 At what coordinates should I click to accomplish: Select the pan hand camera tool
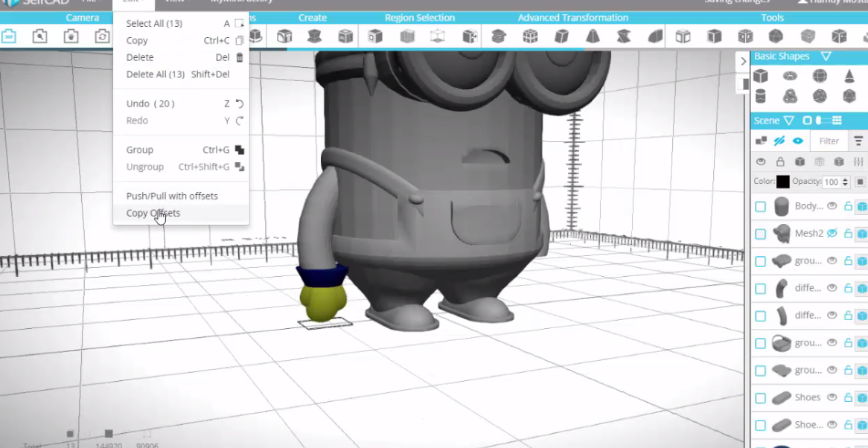point(70,36)
